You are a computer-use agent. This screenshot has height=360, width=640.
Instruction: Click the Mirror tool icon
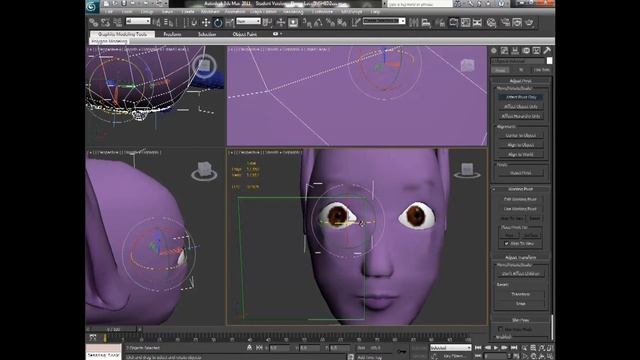(414, 22)
